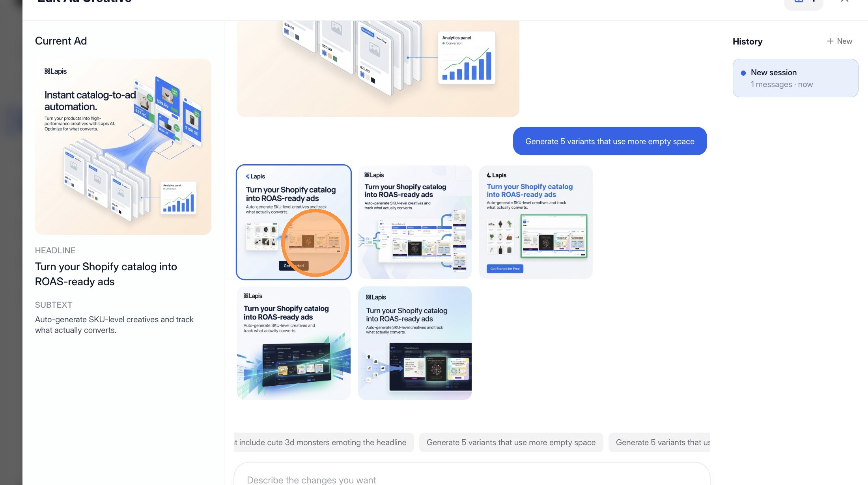The width and height of the screenshot is (868, 485).
Task: Click the Current Ad preview image
Action: pyautogui.click(x=123, y=147)
